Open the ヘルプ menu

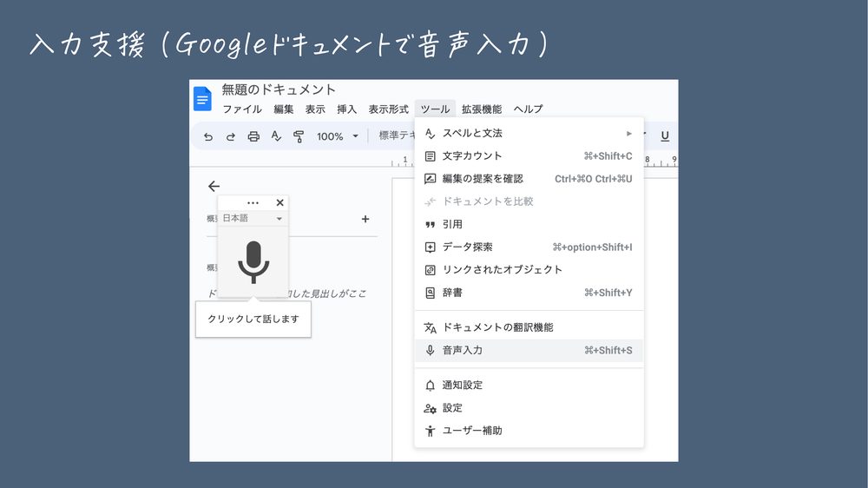[528, 109]
